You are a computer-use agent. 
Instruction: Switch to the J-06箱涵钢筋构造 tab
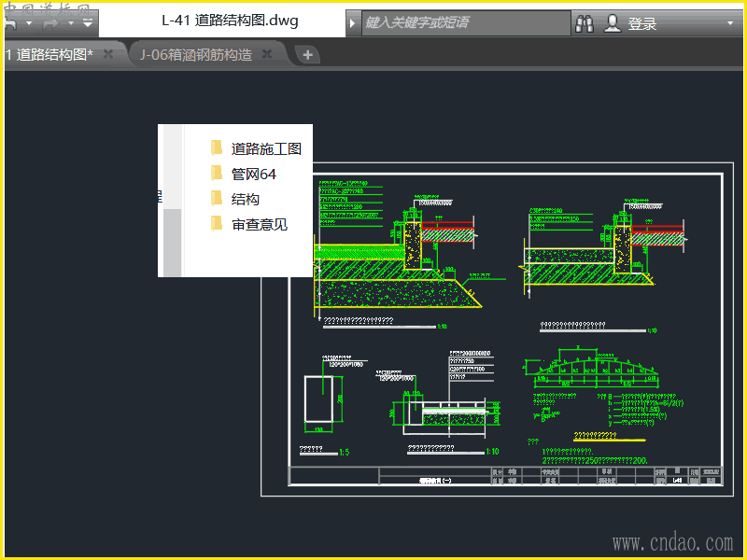pos(196,55)
